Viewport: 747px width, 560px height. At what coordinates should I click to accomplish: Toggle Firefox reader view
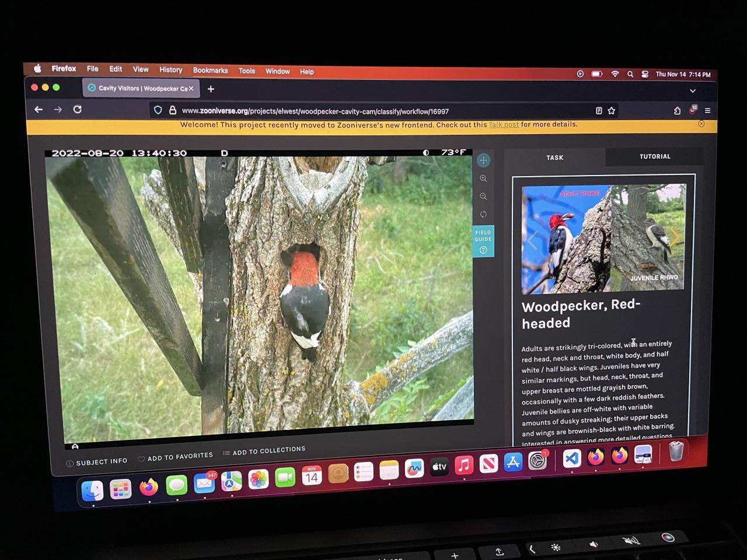click(x=599, y=111)
